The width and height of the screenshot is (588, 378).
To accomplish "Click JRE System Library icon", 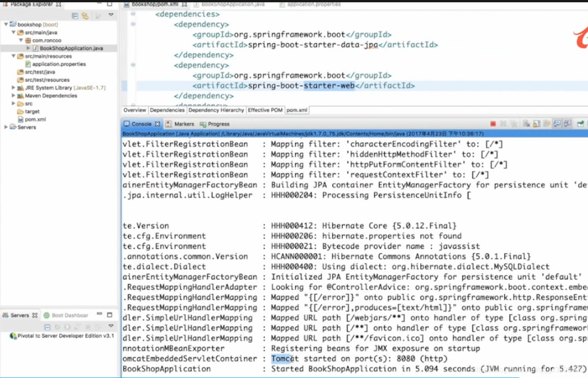I will click(x=21, y=88).
